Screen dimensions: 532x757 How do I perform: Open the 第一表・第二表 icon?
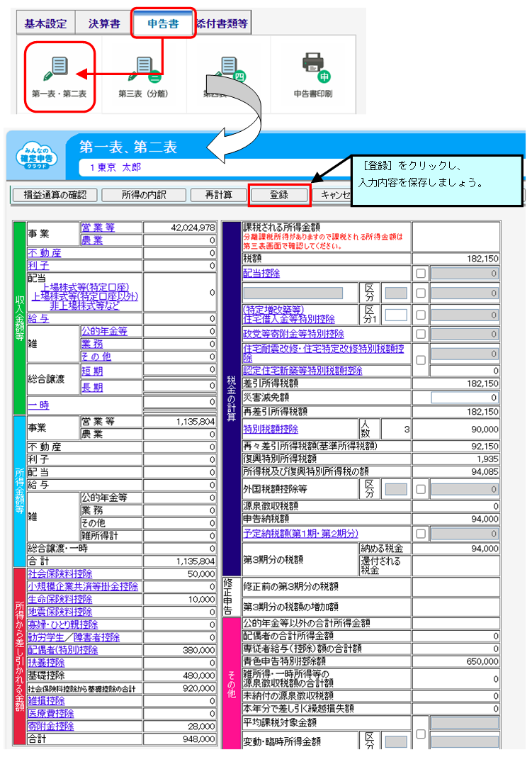pyautogui.click(x=60, y=77)
